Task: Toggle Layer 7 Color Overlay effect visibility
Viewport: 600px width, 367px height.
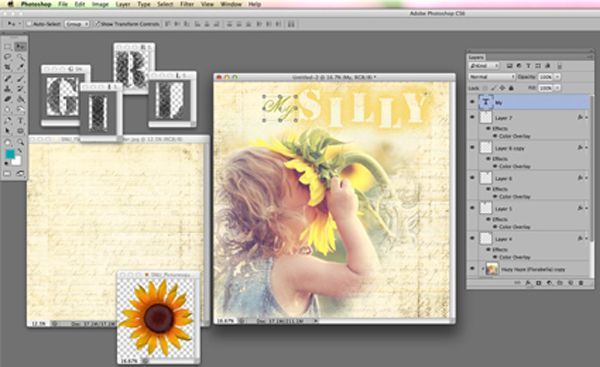Action: [x=495, y=136]
